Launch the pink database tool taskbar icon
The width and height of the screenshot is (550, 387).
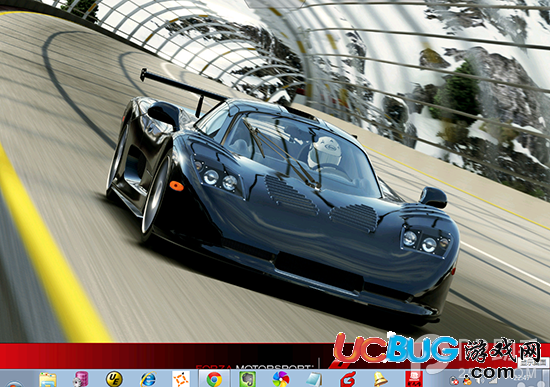point(81,379)
